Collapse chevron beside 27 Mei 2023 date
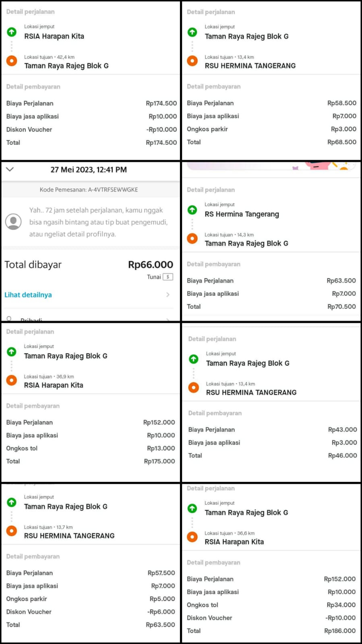Image resolution: width=362 pixels, height=644 pixels. point(10,169)
